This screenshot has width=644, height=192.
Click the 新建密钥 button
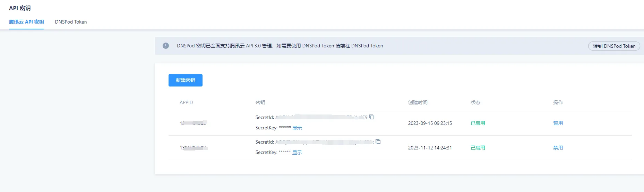click(185, 80)
